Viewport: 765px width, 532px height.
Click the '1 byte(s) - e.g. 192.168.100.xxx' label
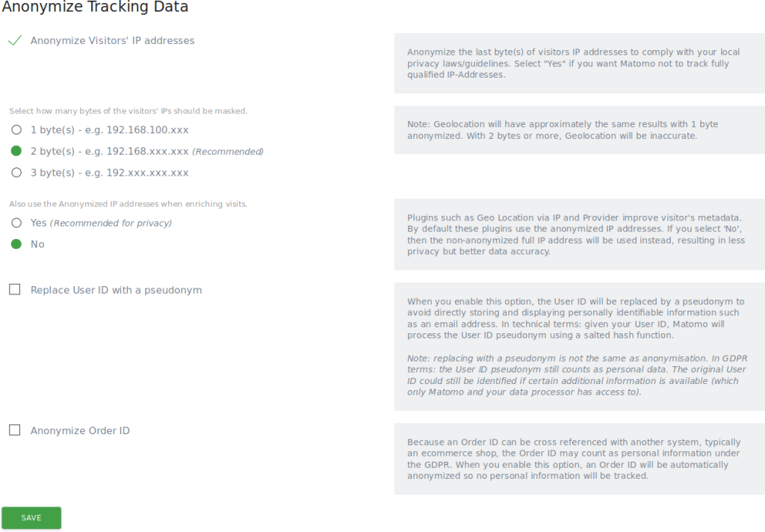(108, 129)
